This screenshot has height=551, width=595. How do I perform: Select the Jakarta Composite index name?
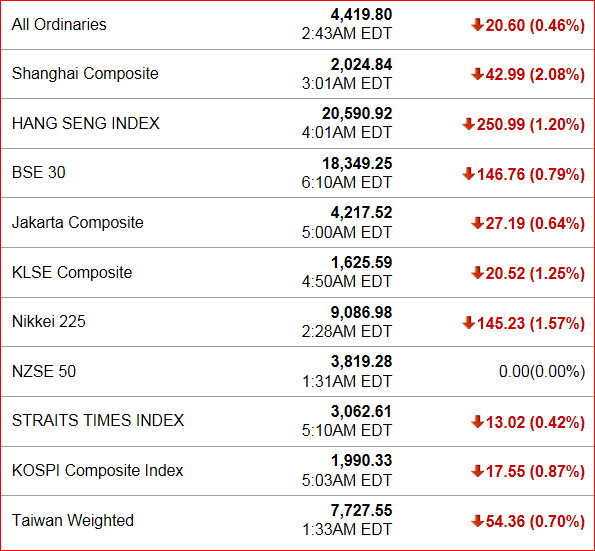[78, 222]
